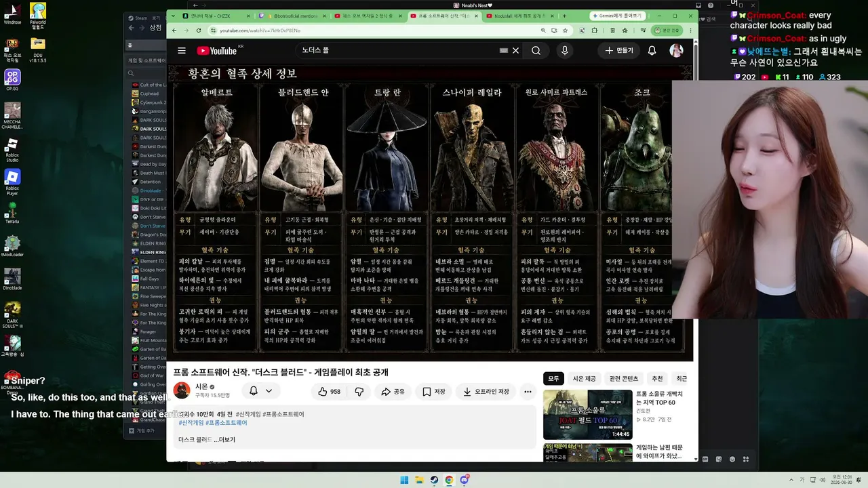The height and width of the screenshot is (488, 868).
Task: Launch Terraria desktop shortcut
Action: 12,212
